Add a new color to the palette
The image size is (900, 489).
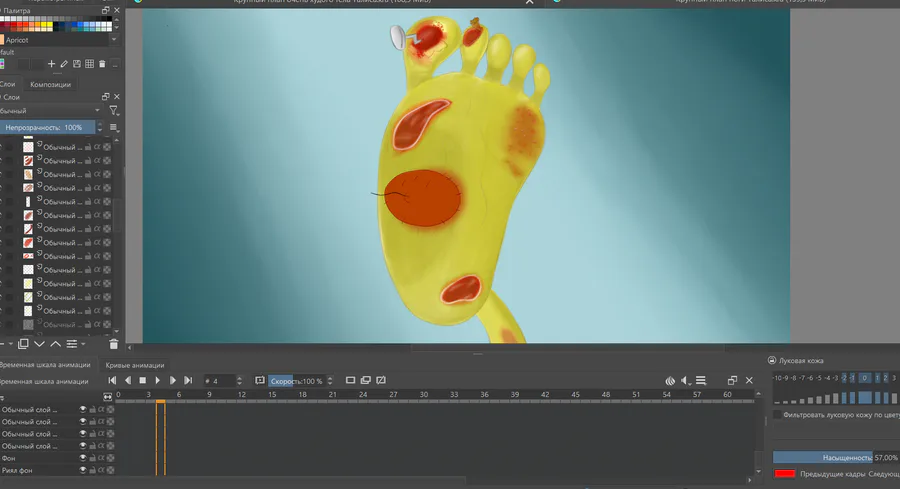pos(51,64)
